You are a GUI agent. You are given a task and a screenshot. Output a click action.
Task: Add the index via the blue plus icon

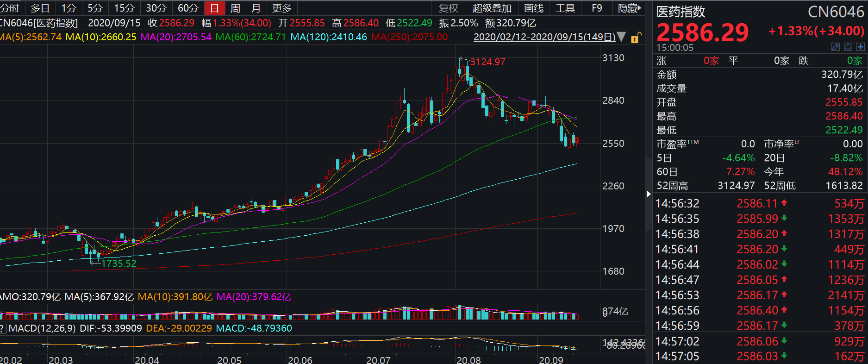[x=861, y=47]
